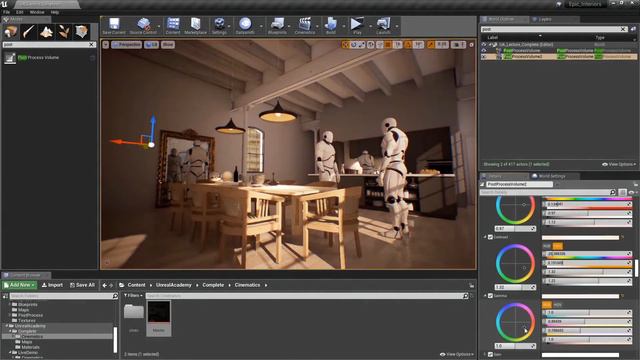Collapse the Contrast property expander
Viewport: 640px width, 360px height.
(x=485, y=237)
